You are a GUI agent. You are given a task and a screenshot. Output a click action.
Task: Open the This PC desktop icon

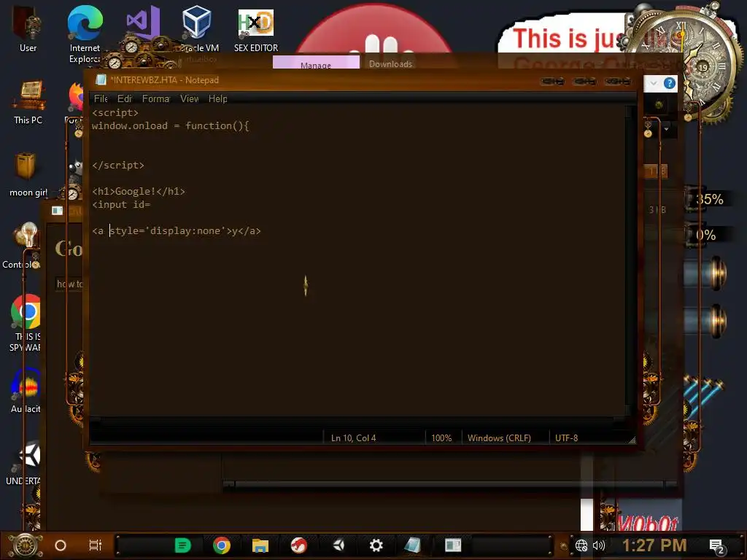[28, 102]
